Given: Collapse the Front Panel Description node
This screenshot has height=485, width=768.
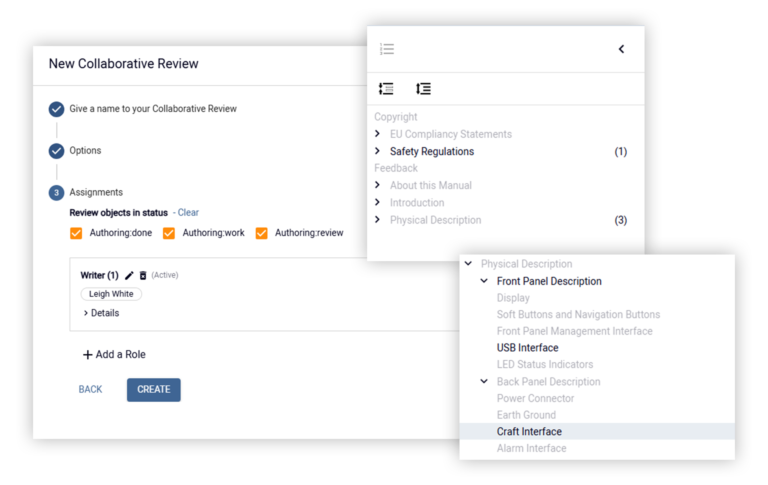Looking at the screenshot, I should coord(484,281).
